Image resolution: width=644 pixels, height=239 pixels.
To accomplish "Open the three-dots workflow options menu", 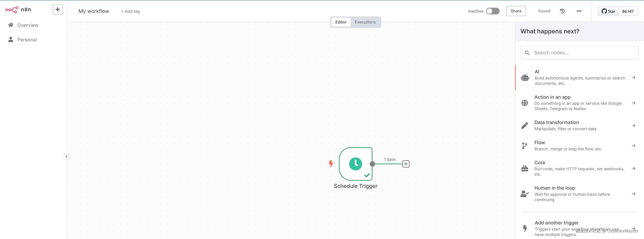I will (579, 11).
